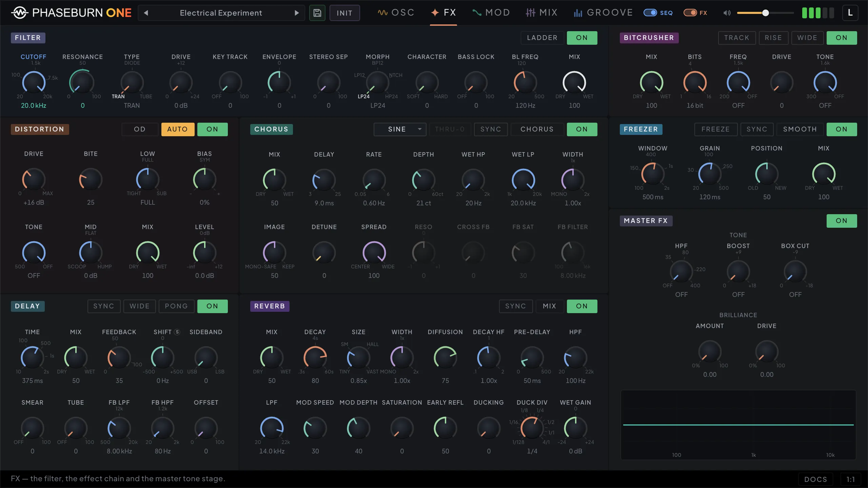
Task: Click the Filter CUTOFF knob
Action: 34,82
